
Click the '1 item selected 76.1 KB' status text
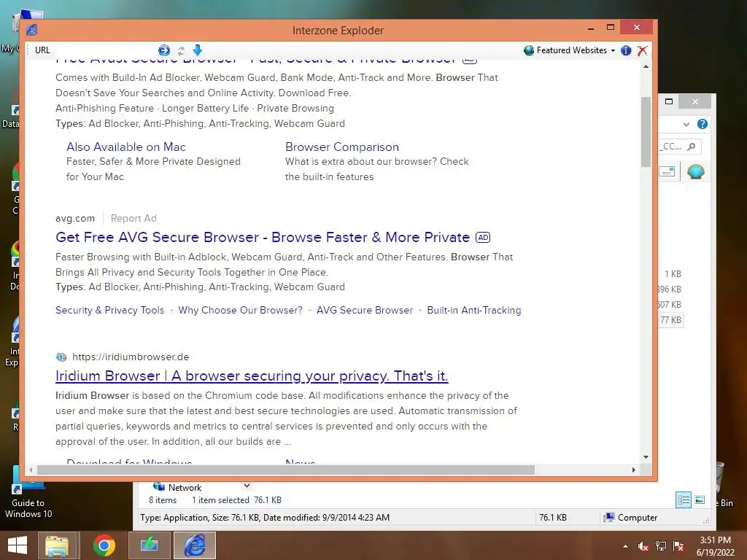click(236, 500)
